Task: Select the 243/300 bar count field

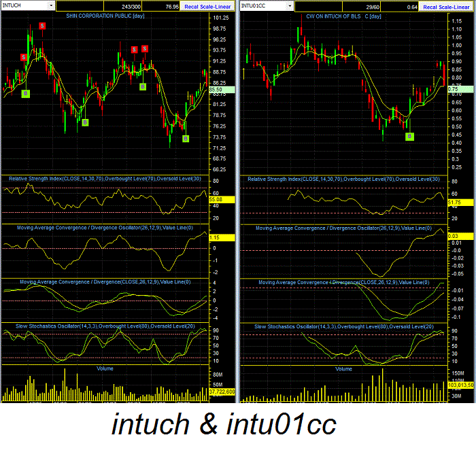Action: click(122, 6)
